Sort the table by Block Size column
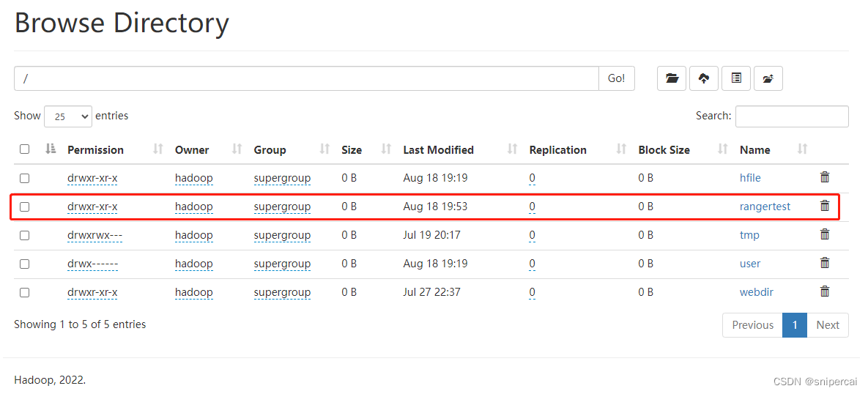868x394 pixels. [x=722, y=149]
